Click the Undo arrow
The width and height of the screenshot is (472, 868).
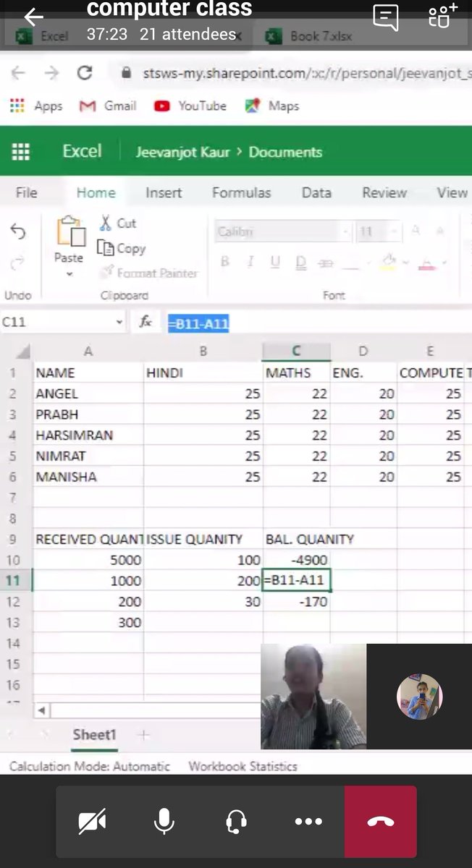[x=18, y=231]
